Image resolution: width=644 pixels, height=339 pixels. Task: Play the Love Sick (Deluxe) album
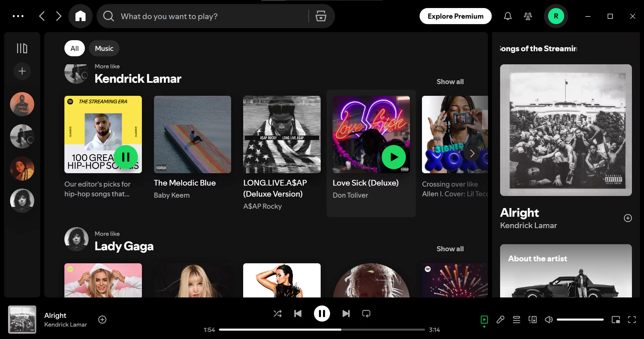pyautogui.click(x=394, y=157)
